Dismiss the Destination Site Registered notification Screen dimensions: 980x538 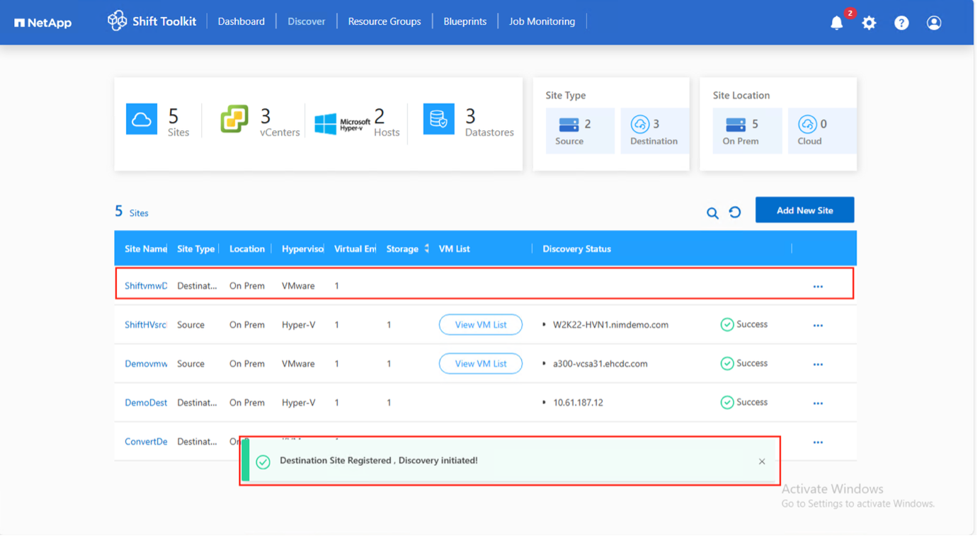pyautogui.click(x=762, y=462)
